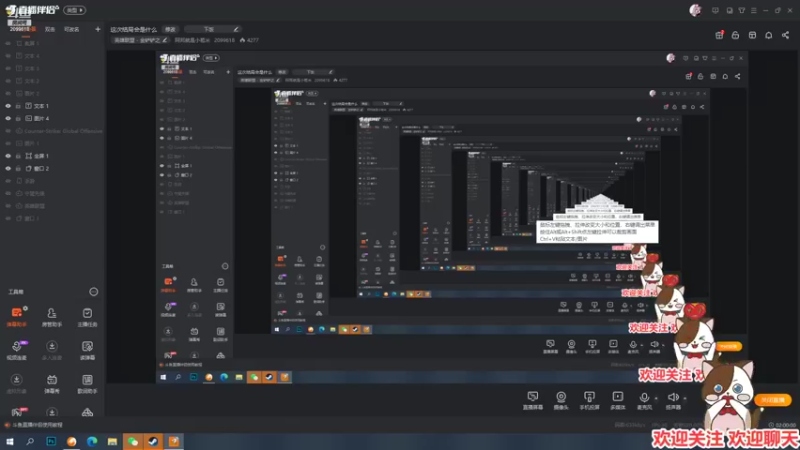Click the Windows taskbar search icon
Screen dimensions: 800x450
click(30, 441)
